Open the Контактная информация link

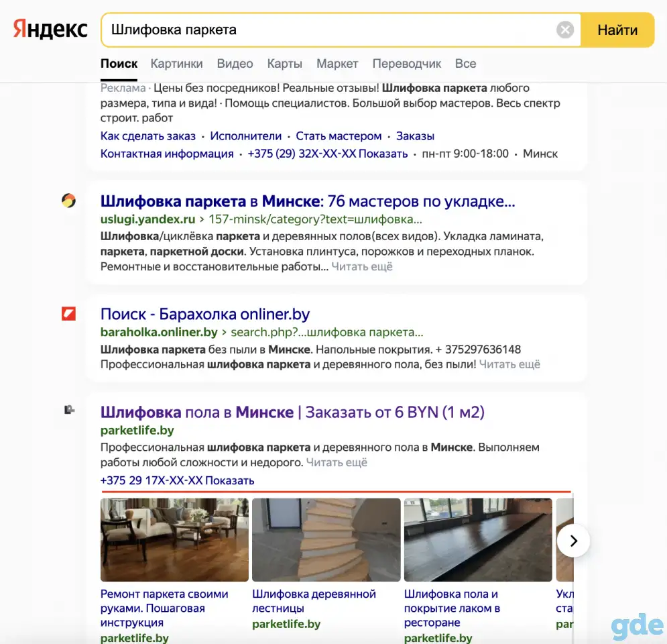167,154
